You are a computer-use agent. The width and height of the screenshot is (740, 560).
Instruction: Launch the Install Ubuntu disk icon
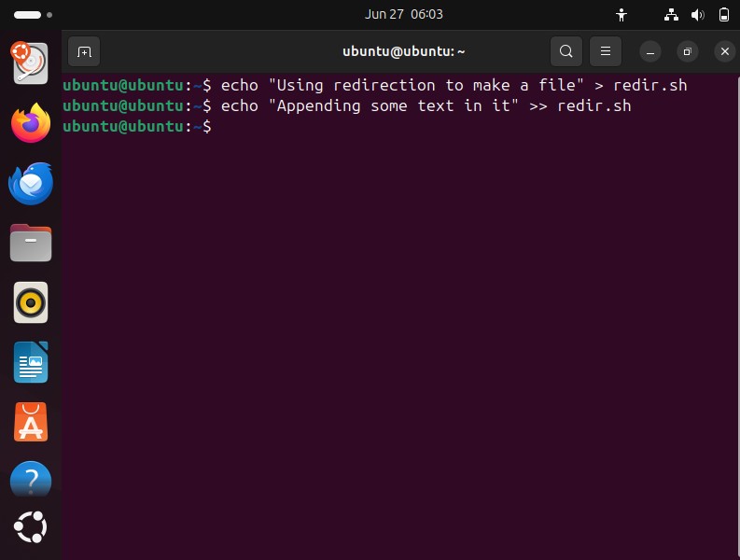(30, 63)
